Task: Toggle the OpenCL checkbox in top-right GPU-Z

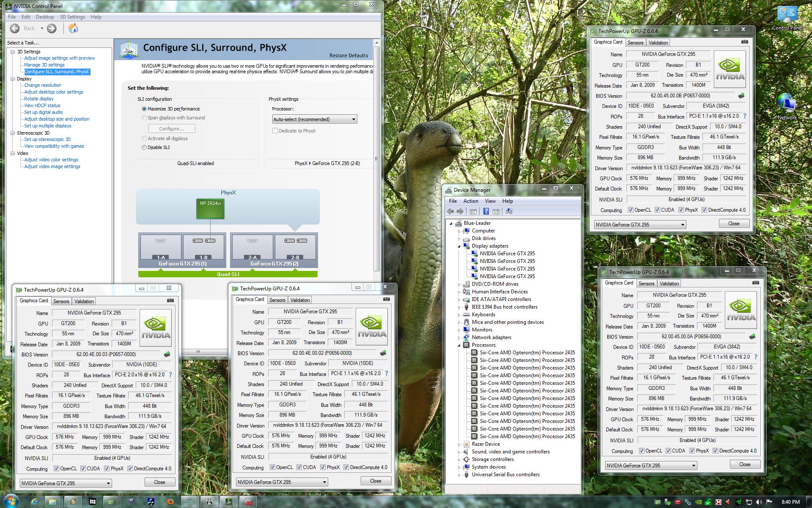Action: tap(631, 210)
